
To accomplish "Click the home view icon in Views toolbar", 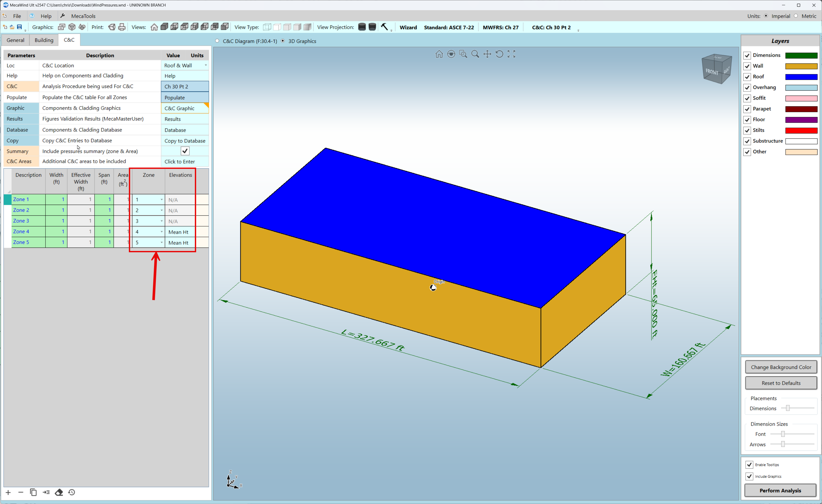I will pos(154,27).
